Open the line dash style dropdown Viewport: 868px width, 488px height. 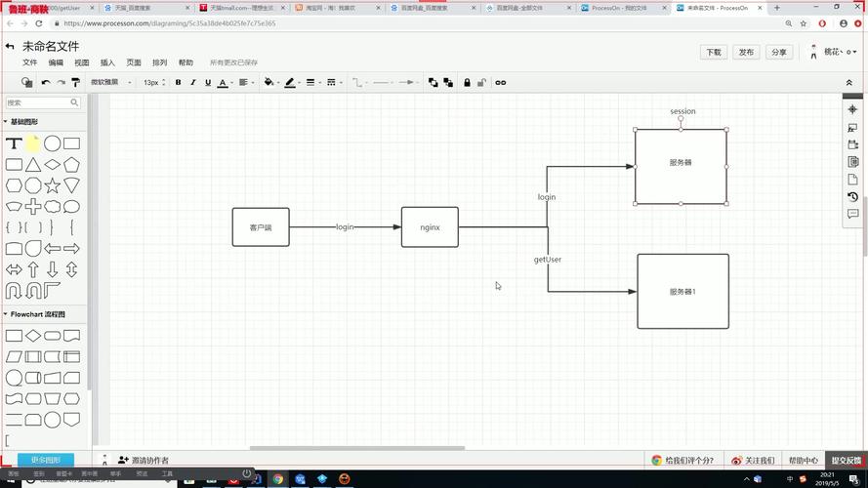[334, 82]
